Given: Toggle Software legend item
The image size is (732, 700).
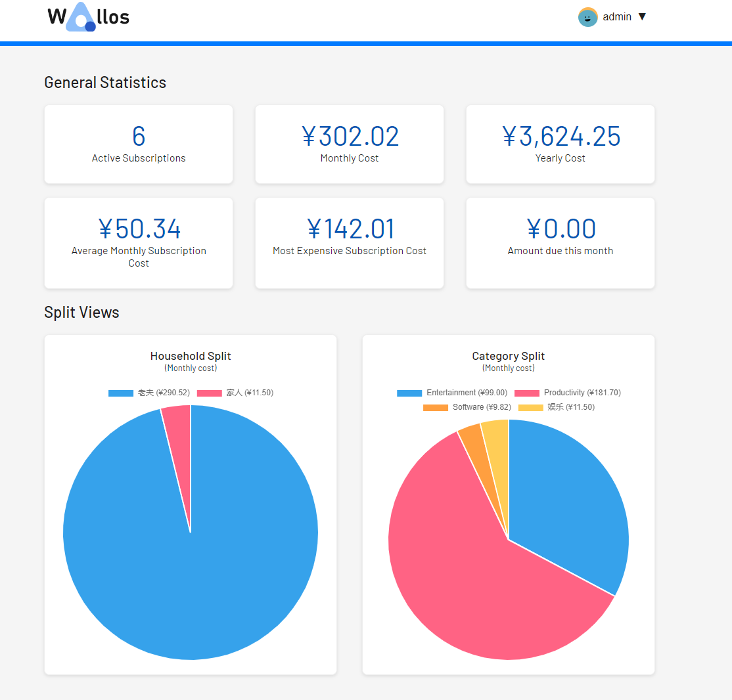Looking at the screenshot, I should [x=467, y=407].
